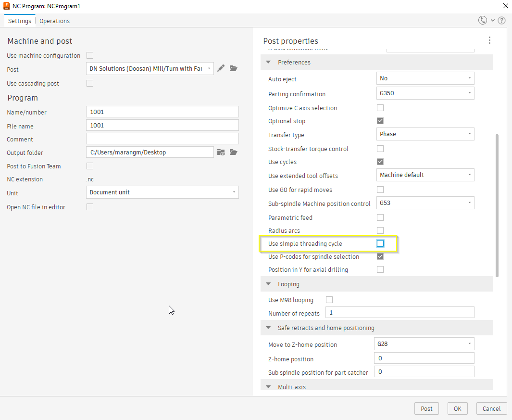Uncheck the Optional stop checkbox
Screen dimensions: 512x420
pos(380,121)
